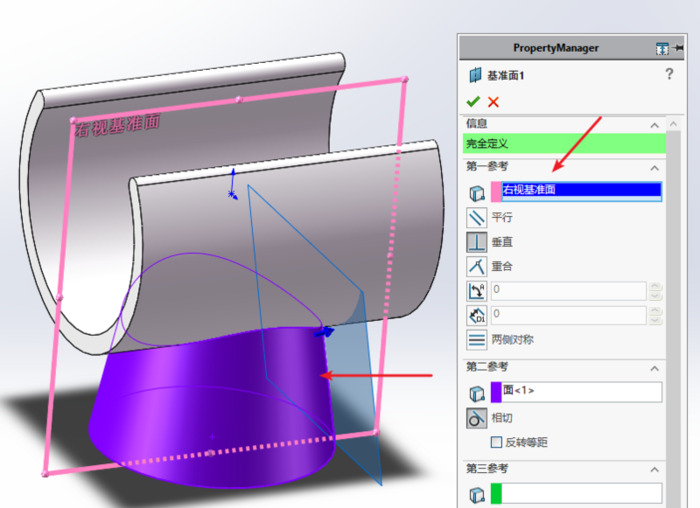Viewport: 700px width, 508px height.
Task: Toggle the PropertyManager pin icon
Action: (x=679, y=47)
